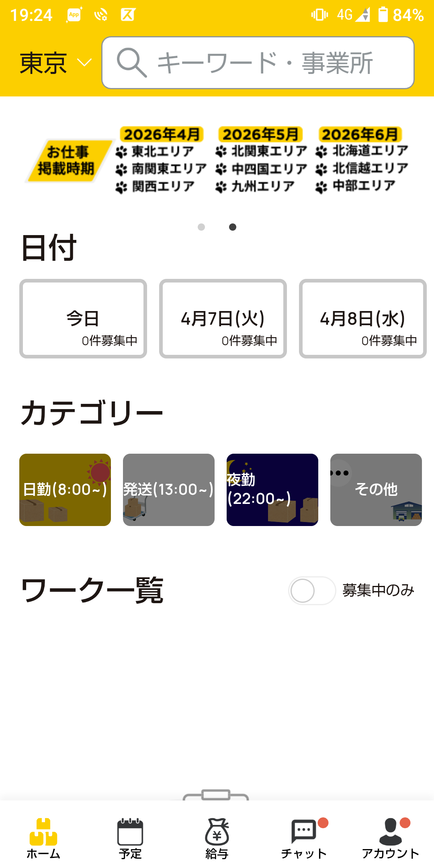Image resolution: width=434 pixels, height=868 pixels.
Task: Open the アカウント person icon
Action: (390, 832)
